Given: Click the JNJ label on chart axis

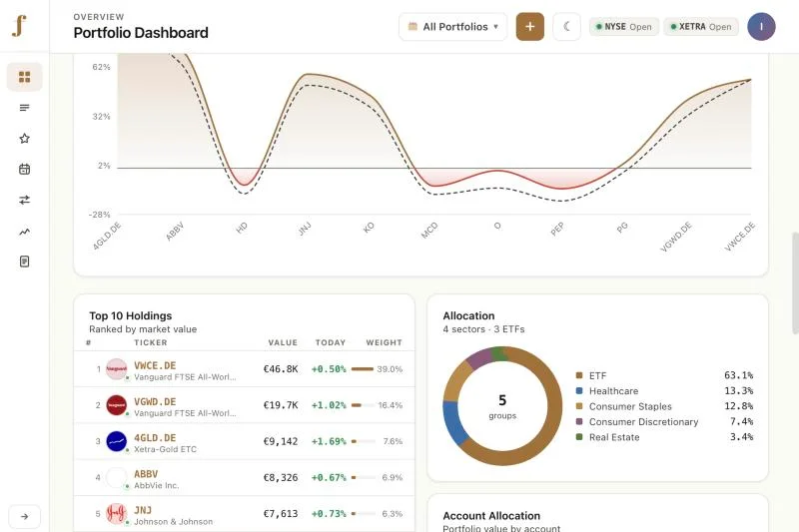Looking at the screenshot, I should click(305, 230).
